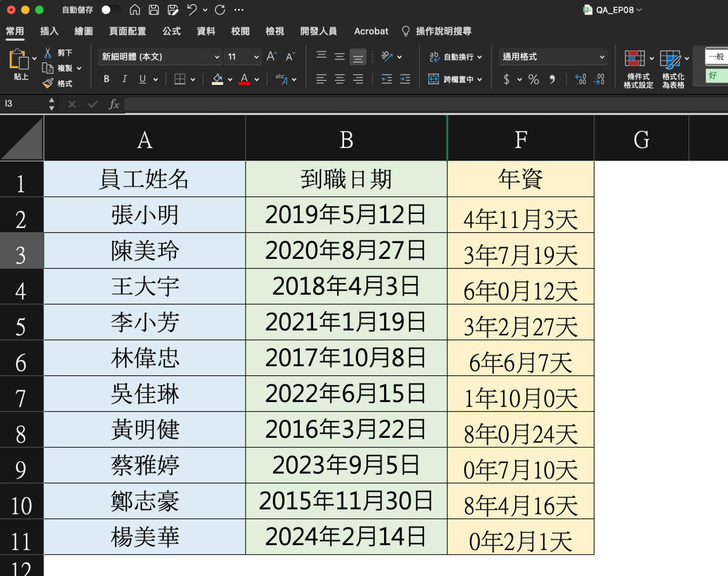Undo the last action
The height and width of the screenshot is (576, 728).
tap(192, 10)
